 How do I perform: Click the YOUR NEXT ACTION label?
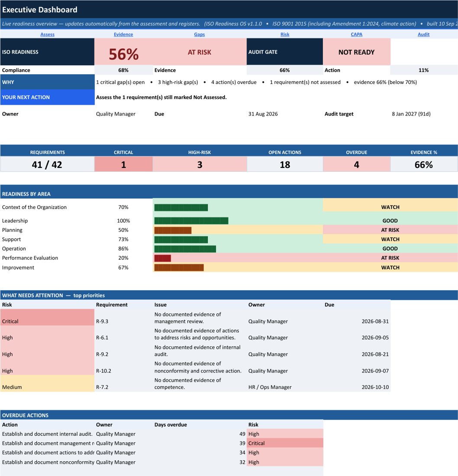click(x=47, y=97)
